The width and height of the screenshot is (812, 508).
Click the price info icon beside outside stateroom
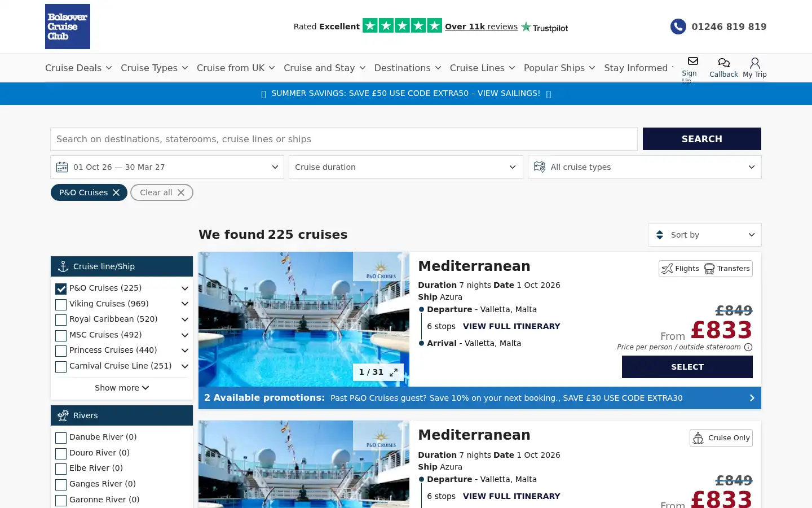point(748,347)
